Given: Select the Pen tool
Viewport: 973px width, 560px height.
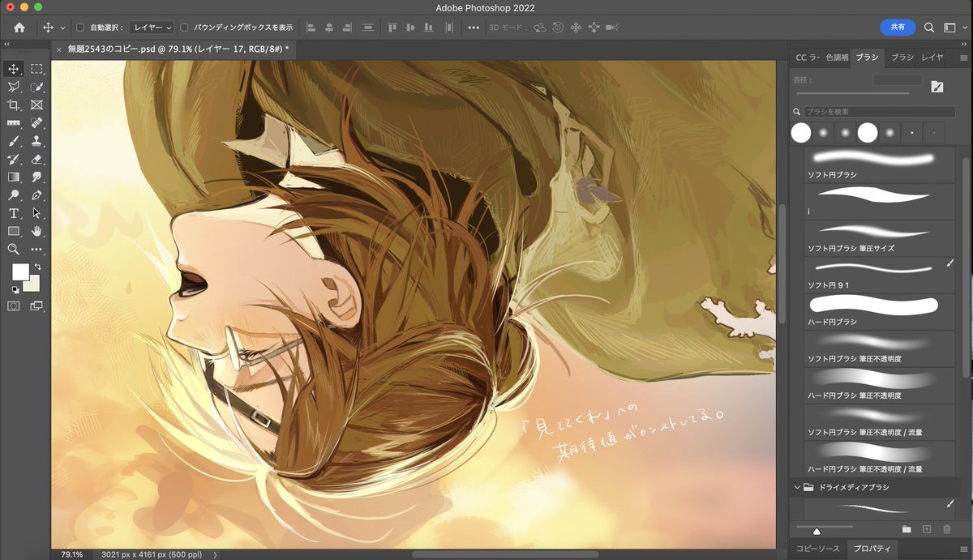Looking at the screenshot, I should 36,195.
